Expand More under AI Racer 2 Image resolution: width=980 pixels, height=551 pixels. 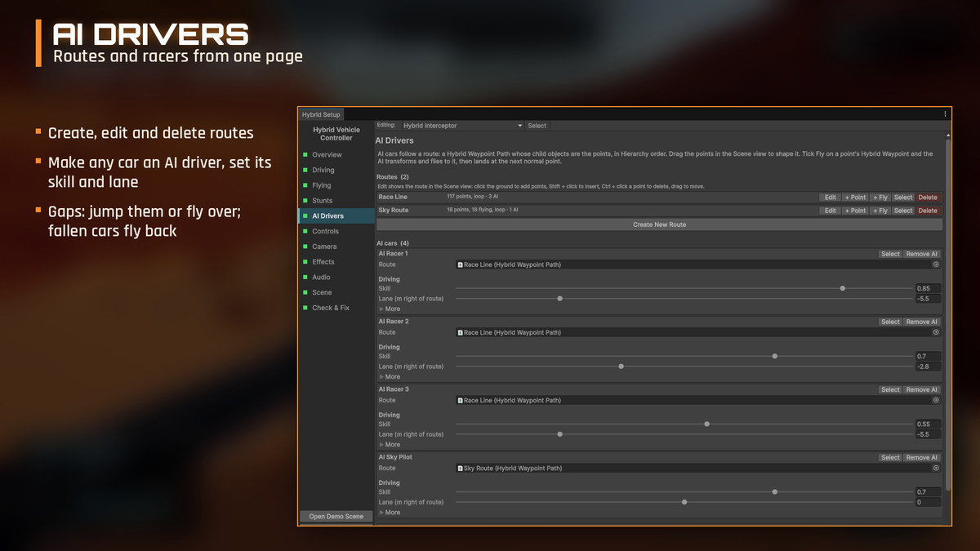click(390, 376)
